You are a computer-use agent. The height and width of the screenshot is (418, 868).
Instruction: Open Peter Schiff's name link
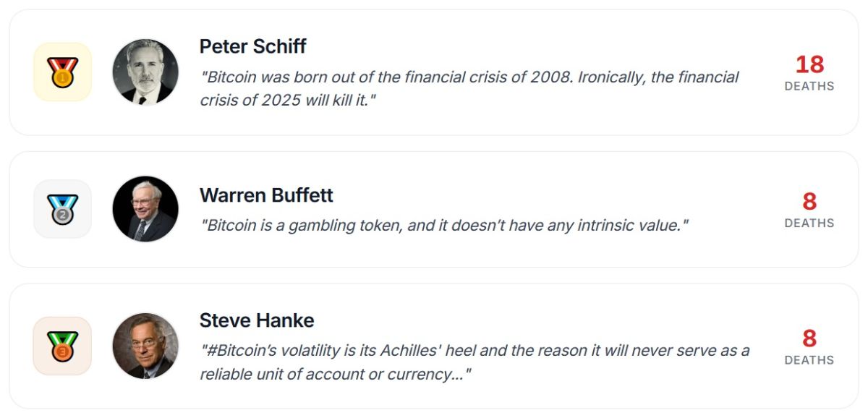[x=252, y=46]
